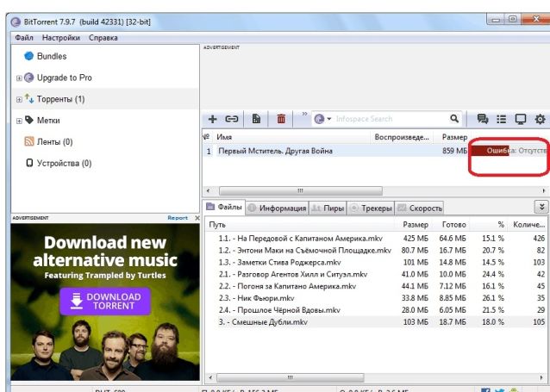Screen dimensions: 550x392
Task: Click the torrent list horizontal scrollbar thumb
Action: [301, 191]
